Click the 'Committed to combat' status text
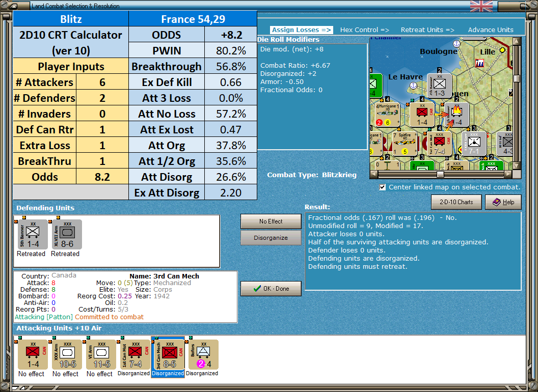This screenshot has height=392, width=538. tap(110, 317)
